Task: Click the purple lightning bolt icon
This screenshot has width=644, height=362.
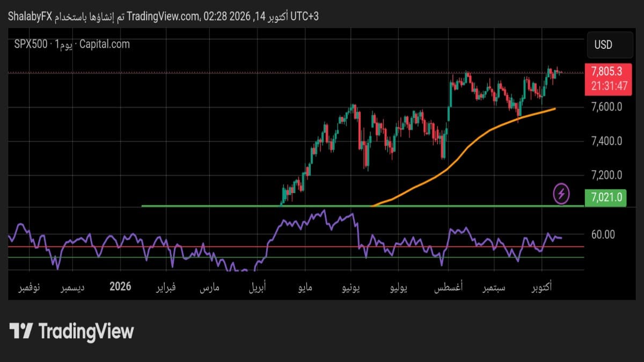Action: pyautogui.click(x=562, y=193)
